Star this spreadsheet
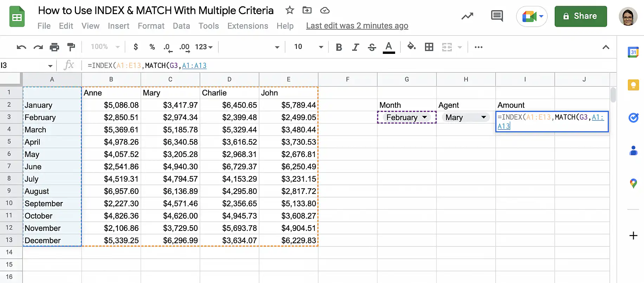Image resolution: width=644 pixels, height=283 pixels. tap(290, 10)
